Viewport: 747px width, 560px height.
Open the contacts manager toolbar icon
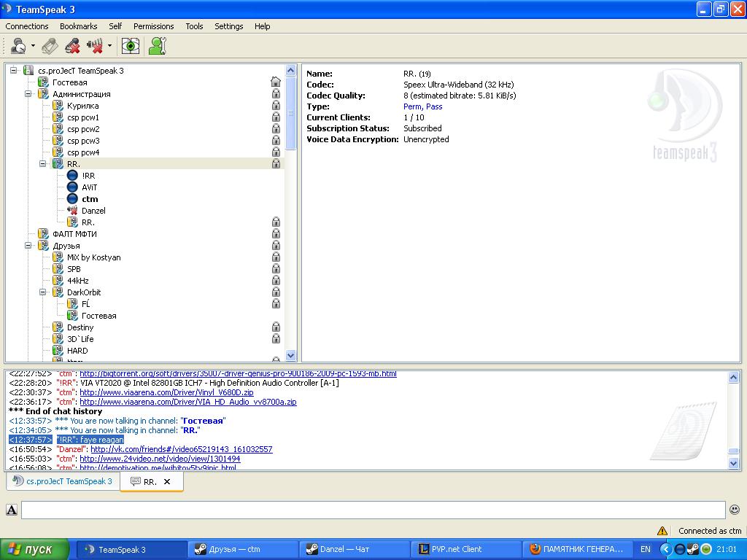point(157,46)
